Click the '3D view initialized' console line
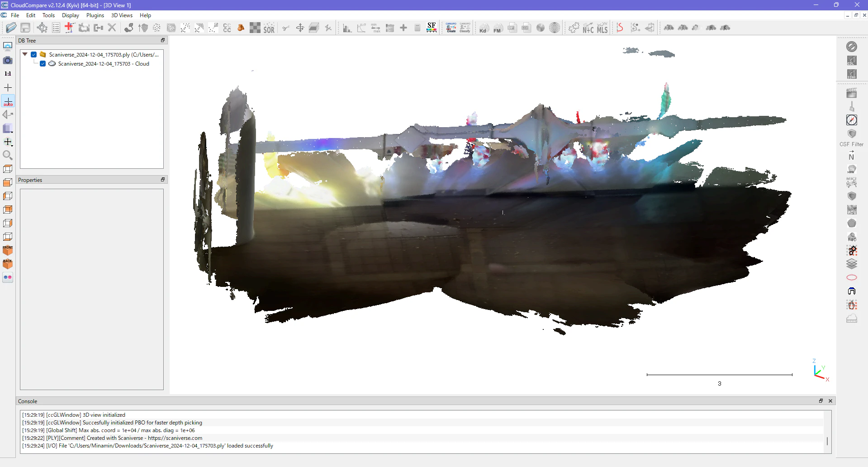 pos(74,415)
